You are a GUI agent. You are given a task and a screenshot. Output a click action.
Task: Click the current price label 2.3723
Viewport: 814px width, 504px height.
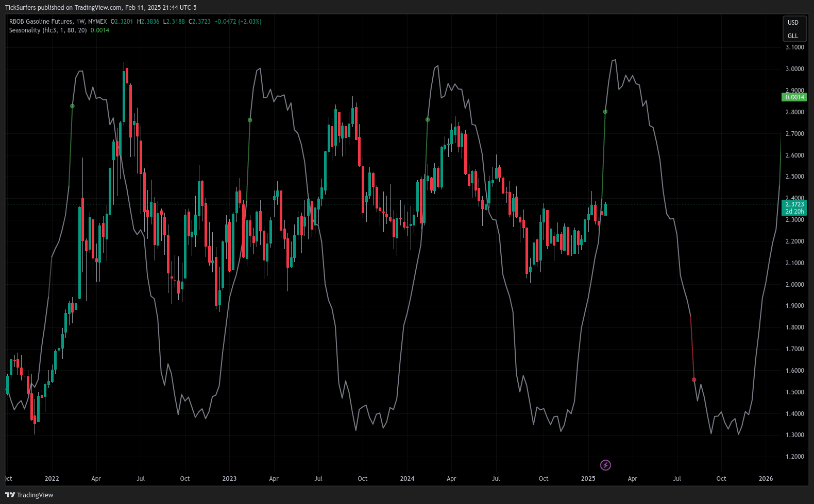click(794, 204)
